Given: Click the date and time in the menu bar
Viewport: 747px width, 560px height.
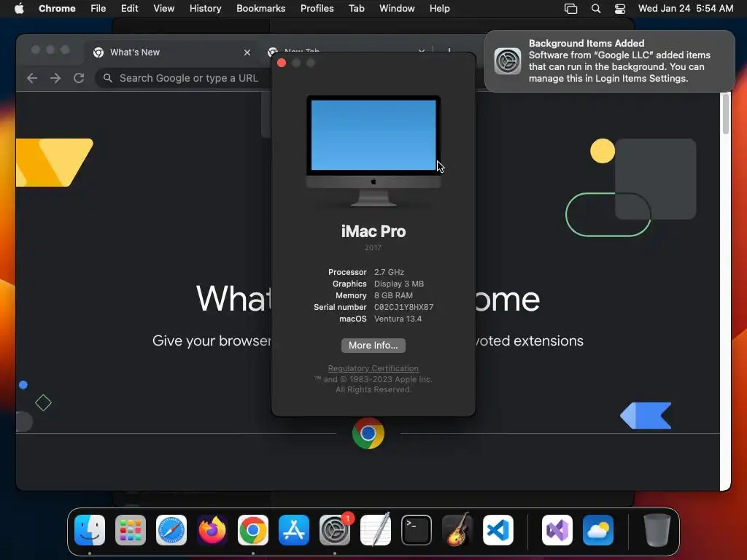Looking at the screenshot, I should [685, 9].
